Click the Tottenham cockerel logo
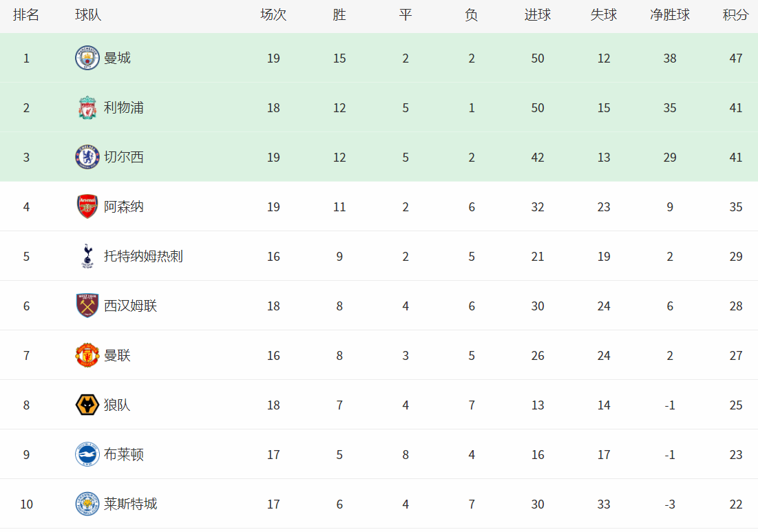 87,256
